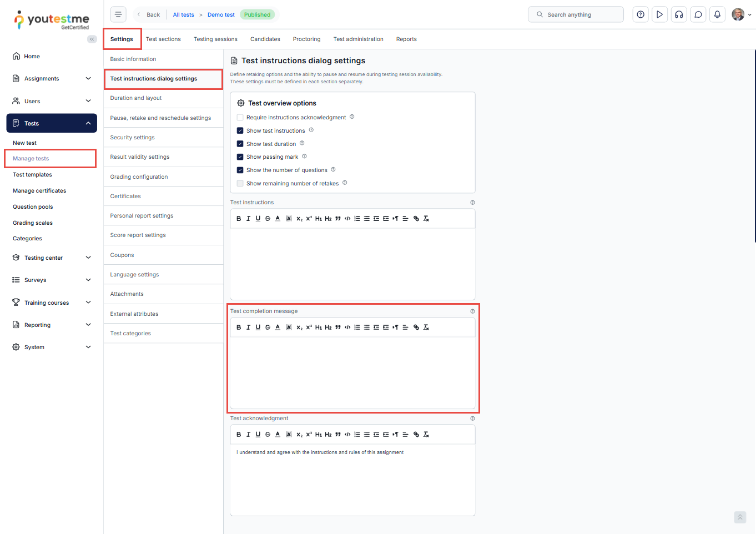Screen dimensions: 756x534
Task: Click info icon beside Show remaining number of retakes
Action: click(345, 183)
